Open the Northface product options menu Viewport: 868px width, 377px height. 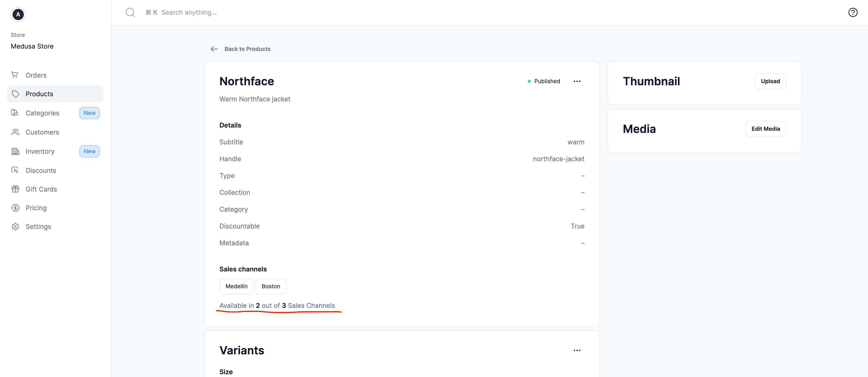577,81
